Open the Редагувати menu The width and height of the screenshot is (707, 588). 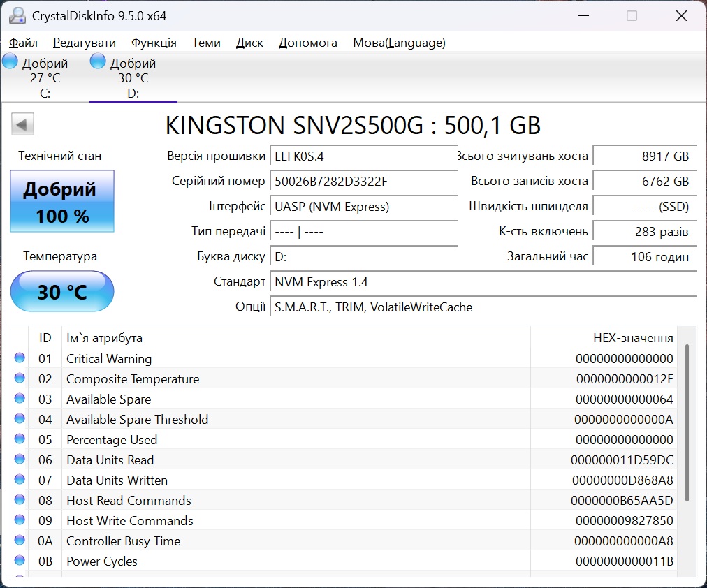click(85, 43)
